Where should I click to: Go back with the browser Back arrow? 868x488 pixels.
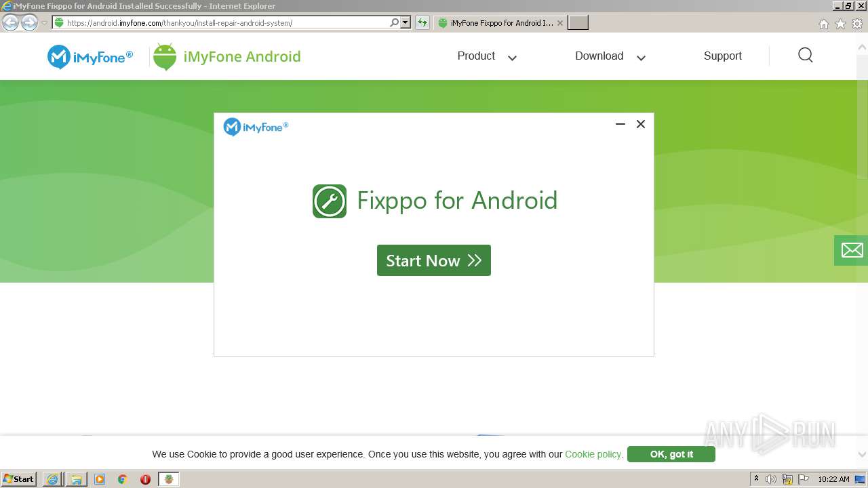tap(11, 23)
